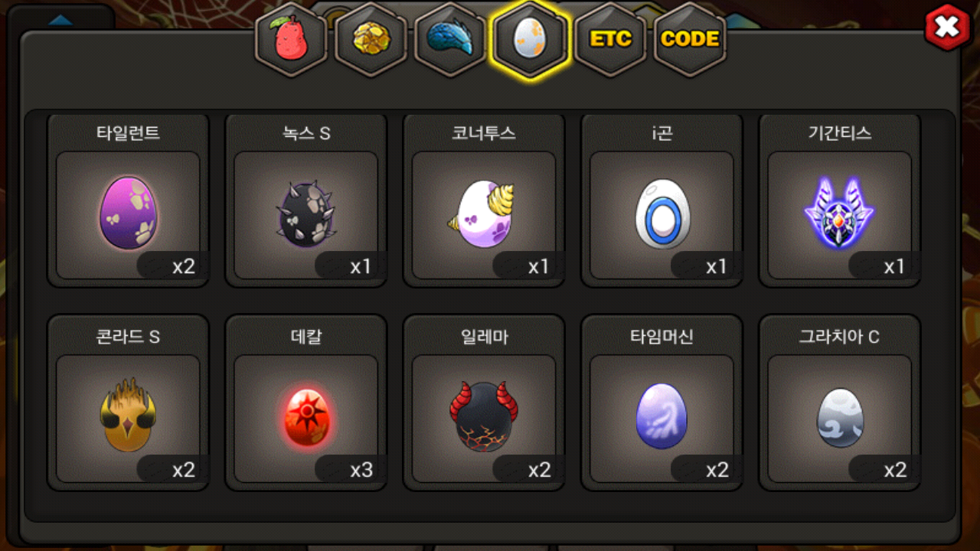The height and width of the screenshot is (551, 980).
Task: Select the spotted egg tab
Action: 531,40
